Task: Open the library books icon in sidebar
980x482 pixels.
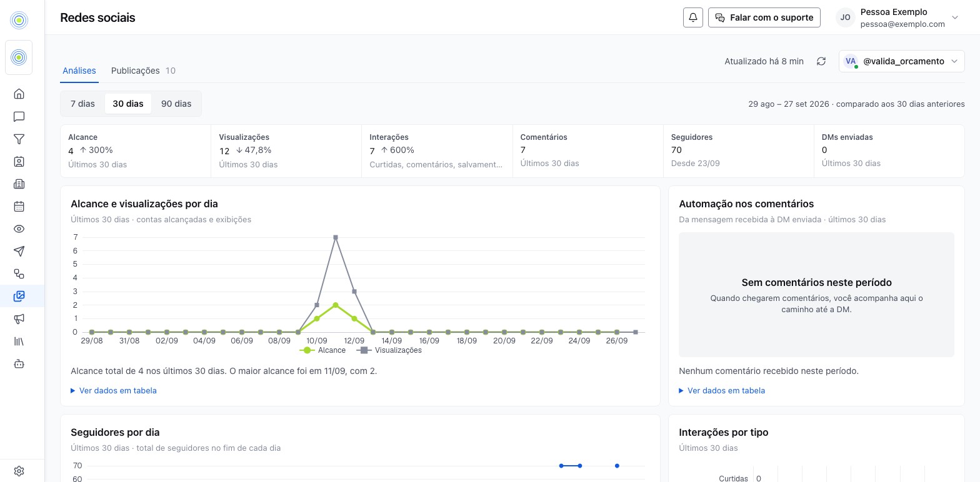Action: (19, 341)
